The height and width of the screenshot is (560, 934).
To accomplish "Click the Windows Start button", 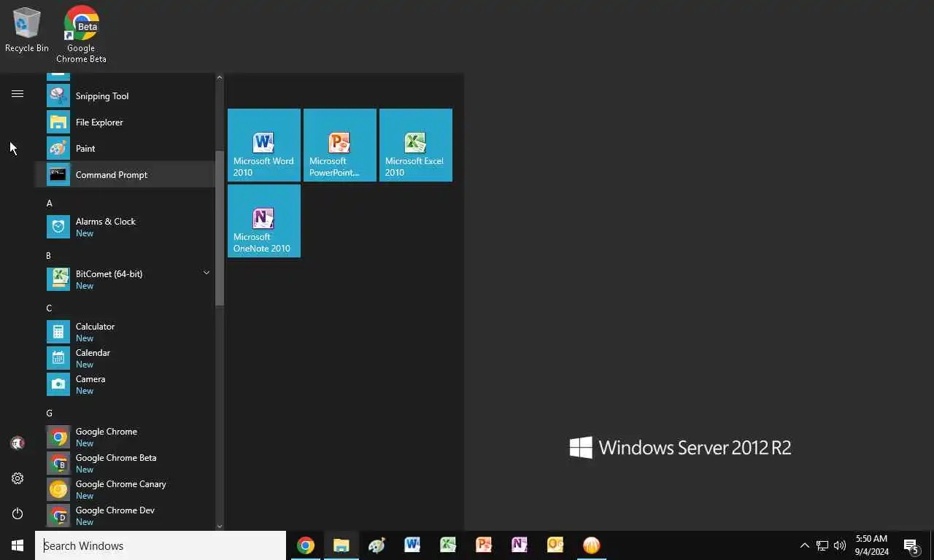I will pyautogui.click(x=18, y=545).
